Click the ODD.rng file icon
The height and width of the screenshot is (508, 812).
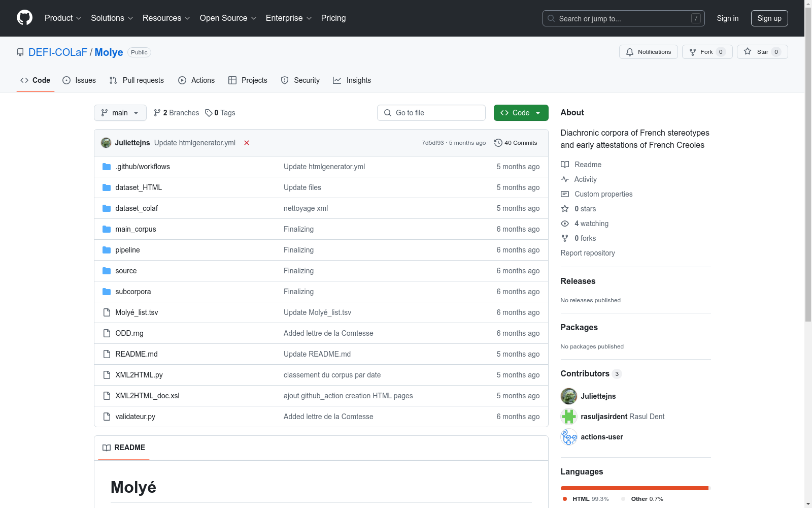tap(107, 333)
